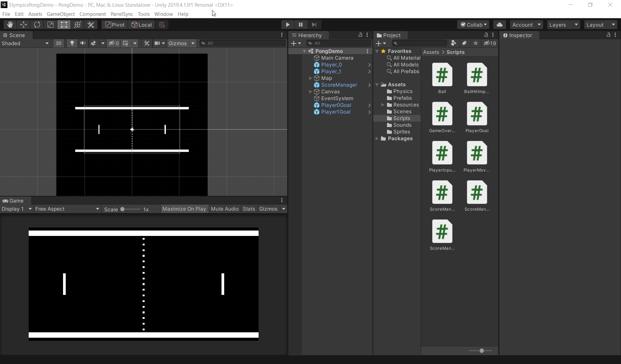Screen dimensions: 621x364
Task: Select the Scale tool
Action: pyautogui.click(x=51, y=25)
